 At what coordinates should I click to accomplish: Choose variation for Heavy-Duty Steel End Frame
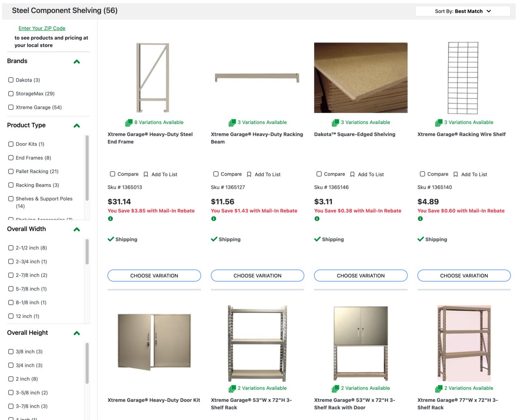(154, 276)
